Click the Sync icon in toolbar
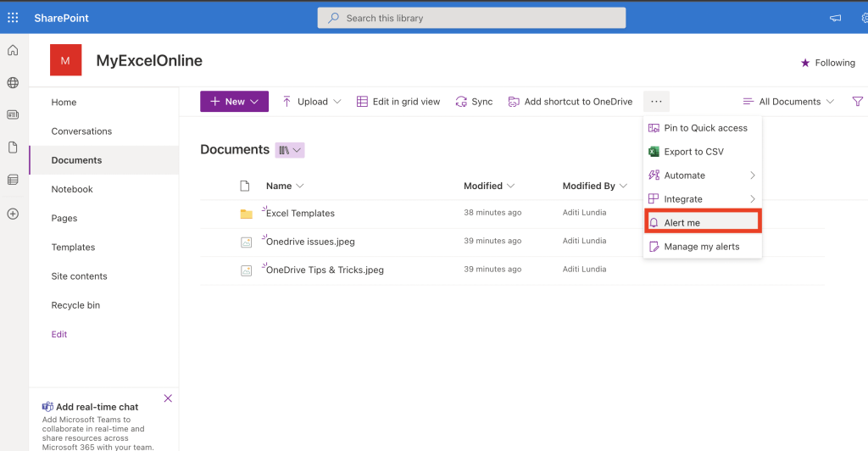Viewport: 868px width, 451px height. (461, 102)
